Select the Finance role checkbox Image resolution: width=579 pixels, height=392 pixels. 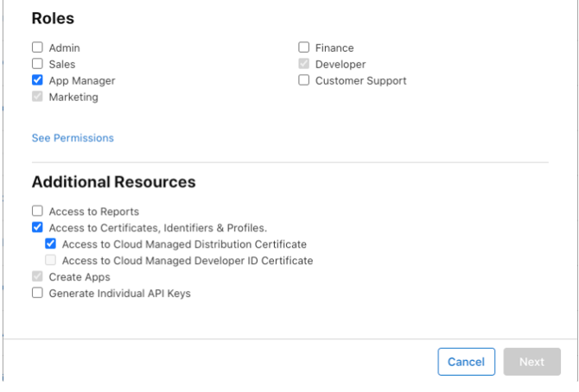pyautogui.click(x=303, y=47)
